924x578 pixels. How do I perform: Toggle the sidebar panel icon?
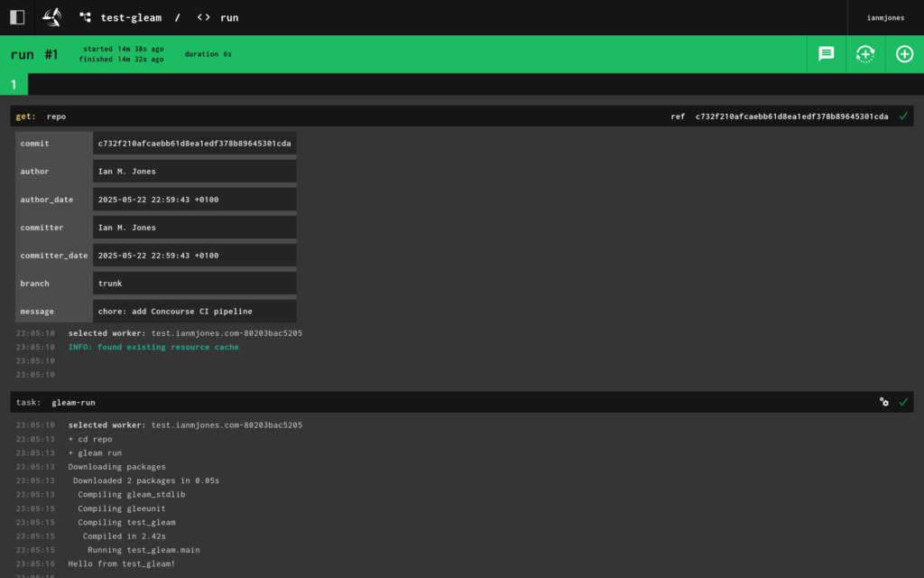(17, 17)
